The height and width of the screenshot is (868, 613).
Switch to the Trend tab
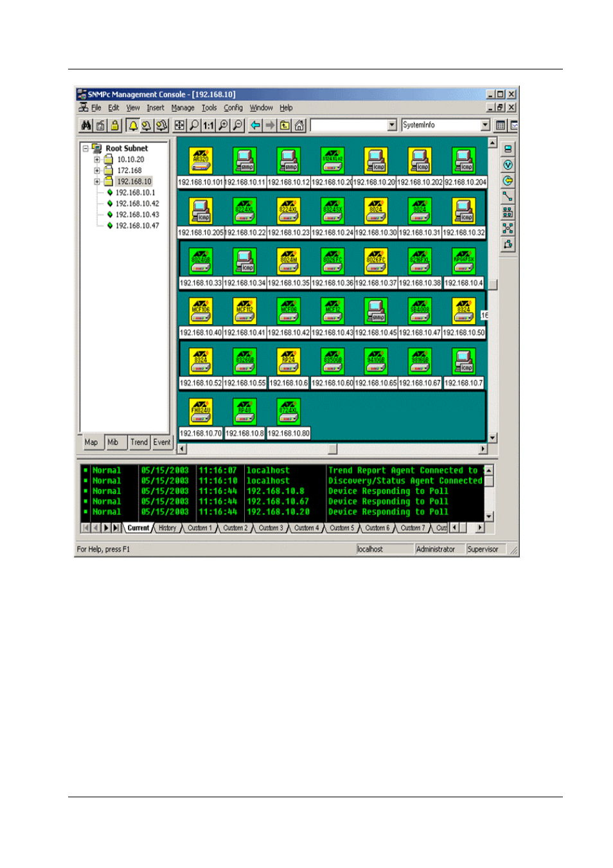click(x=139, y=442)
